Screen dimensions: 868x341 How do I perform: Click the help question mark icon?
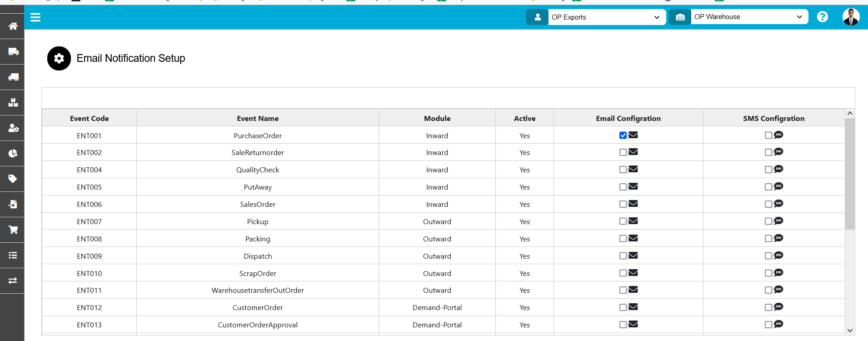point(822,17)
